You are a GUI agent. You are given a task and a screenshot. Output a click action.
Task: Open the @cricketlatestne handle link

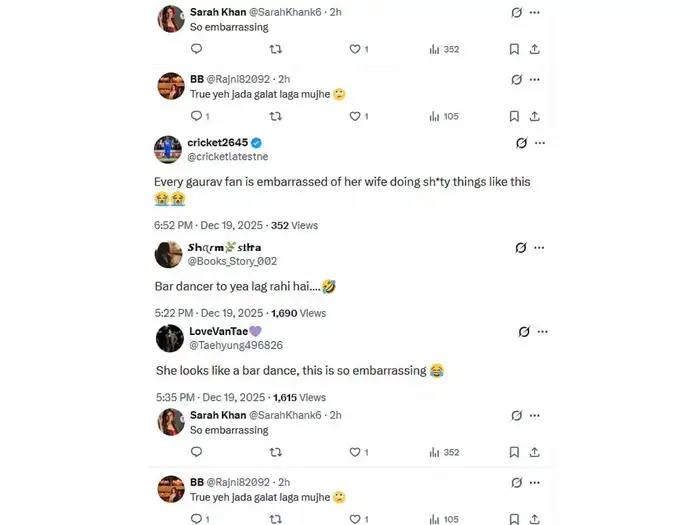pos(227,157)
